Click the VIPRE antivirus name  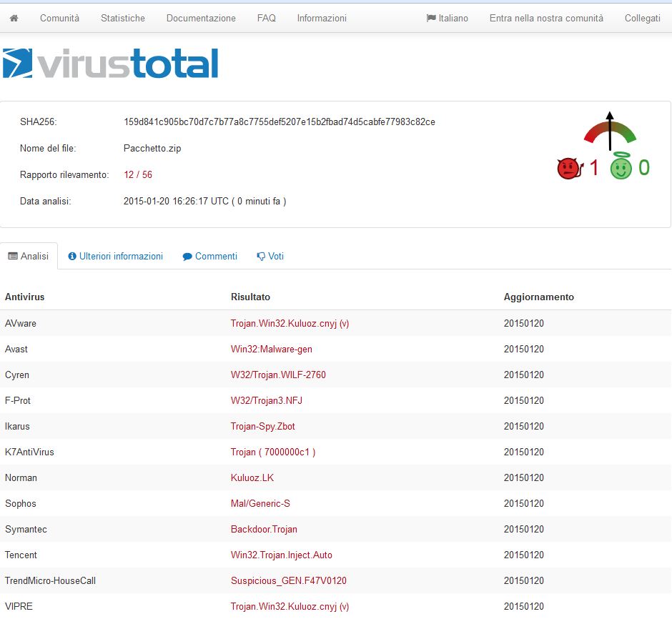tap(19, 606)
